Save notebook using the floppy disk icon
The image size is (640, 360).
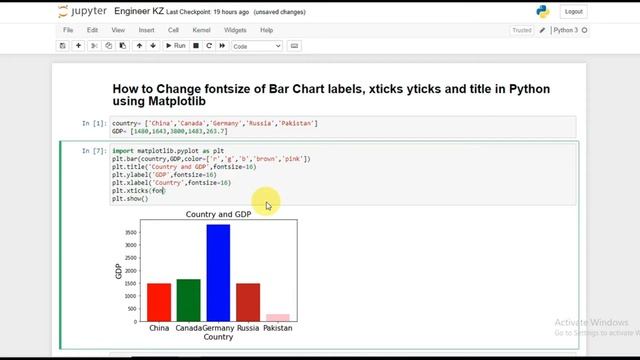(x=62, y=46)
